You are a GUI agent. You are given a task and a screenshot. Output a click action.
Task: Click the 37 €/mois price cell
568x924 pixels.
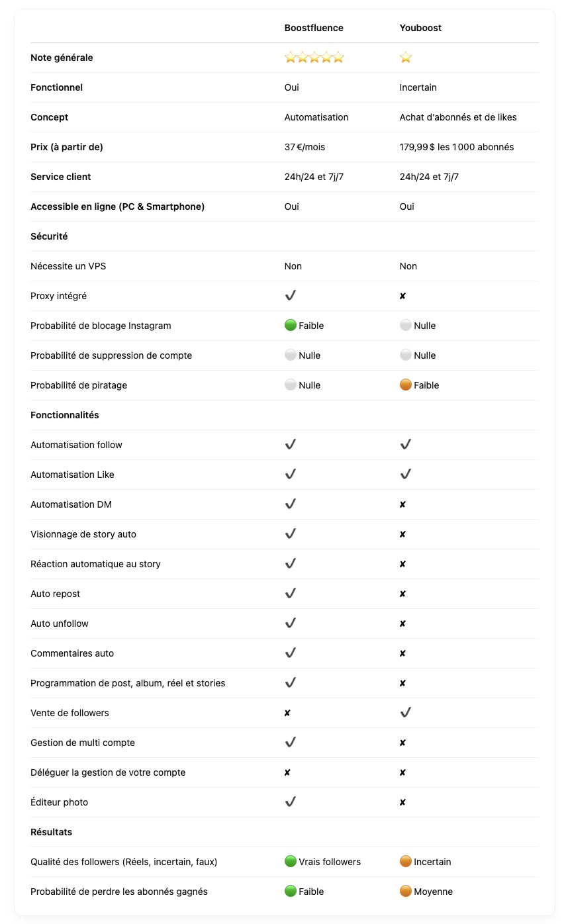point(305,147)
